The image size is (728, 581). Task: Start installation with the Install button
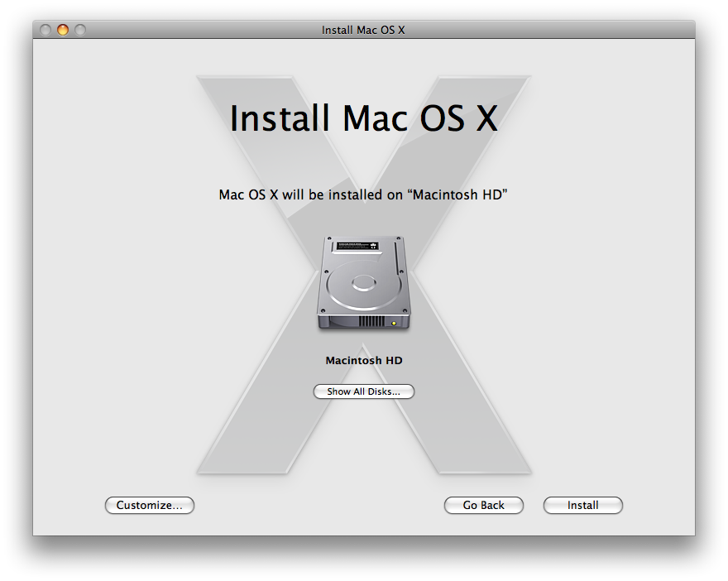(x=582, y=506)
